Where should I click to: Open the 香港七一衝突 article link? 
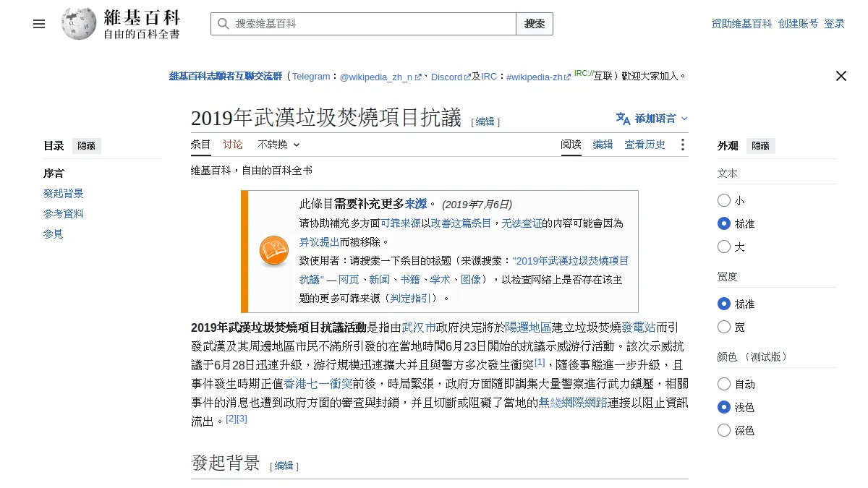318,384
